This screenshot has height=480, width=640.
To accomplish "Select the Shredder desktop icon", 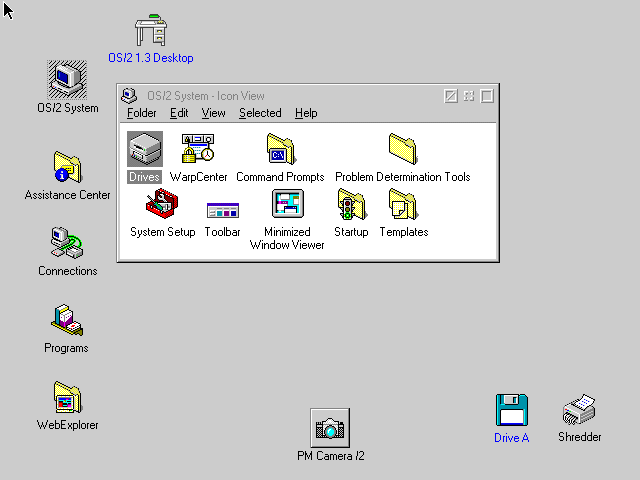I will click(x=579, y=411).
